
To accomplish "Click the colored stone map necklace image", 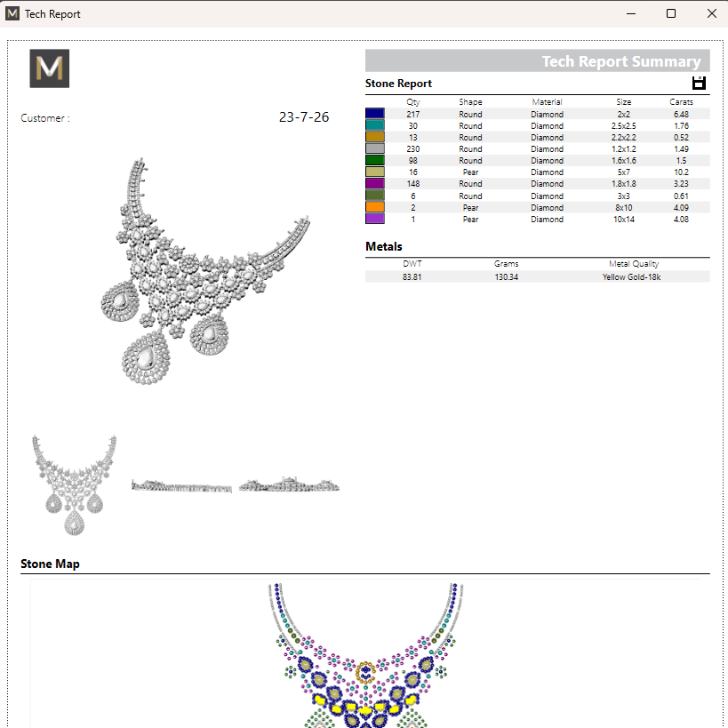I will click(366, 655).
